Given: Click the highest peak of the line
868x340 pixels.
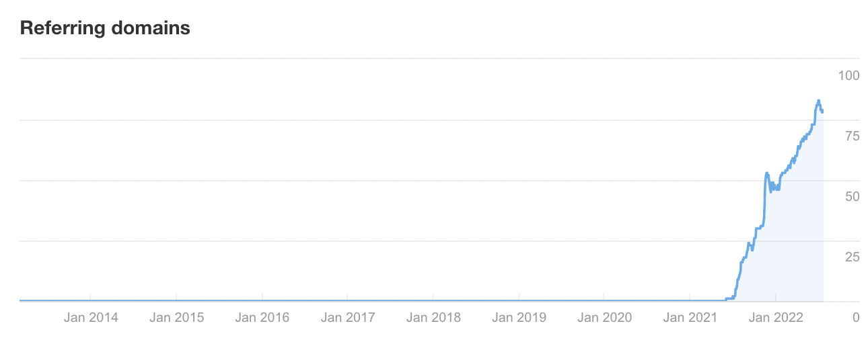Looking at the screenshot, I should click(x=818, y=101).
